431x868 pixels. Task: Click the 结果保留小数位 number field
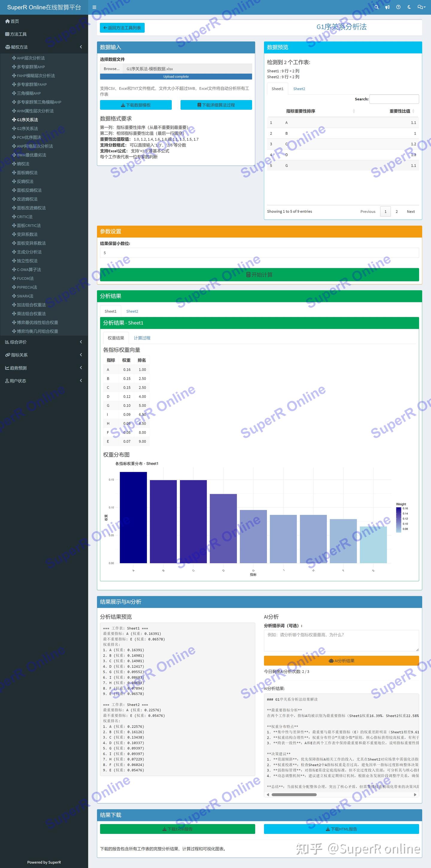259,253
